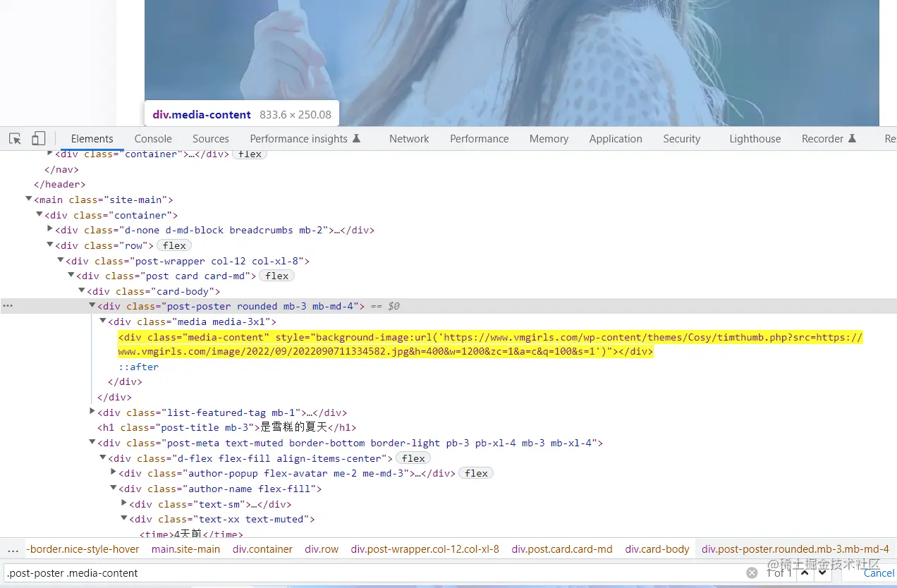Screen dimensions: 897x588
Task: Click the time element line showing 4天前
Action: click(x=191, y=534)
